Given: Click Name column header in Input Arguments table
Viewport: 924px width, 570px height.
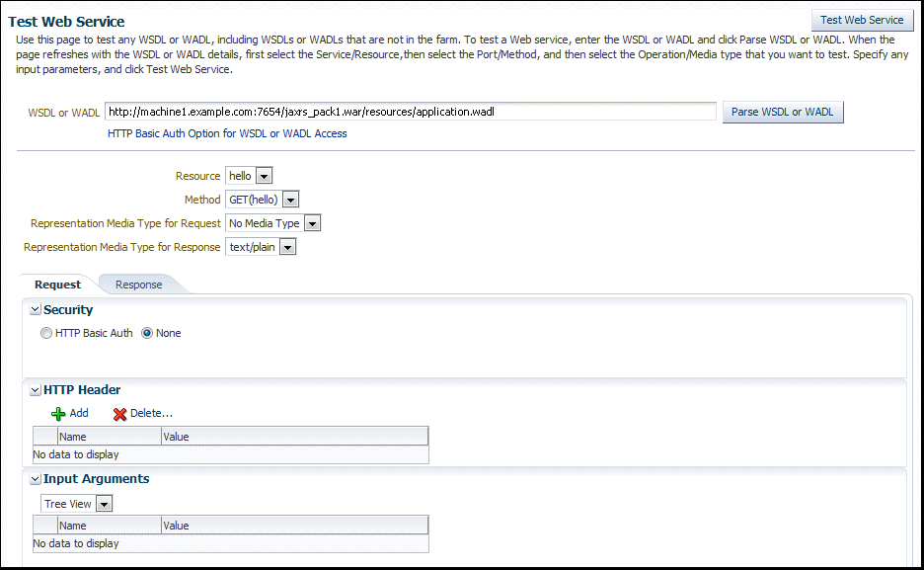Looking at the screenshot, I should coord(109,526).
